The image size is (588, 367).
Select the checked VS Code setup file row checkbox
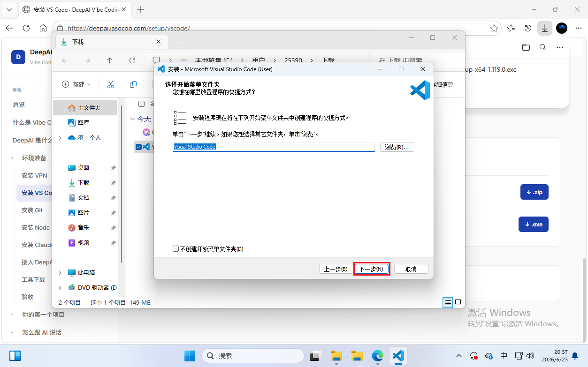138,147
